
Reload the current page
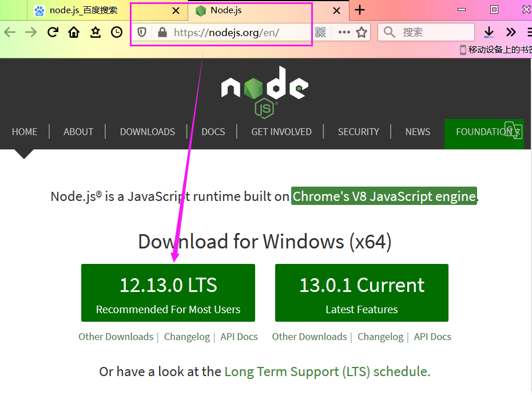click(53, 32)
